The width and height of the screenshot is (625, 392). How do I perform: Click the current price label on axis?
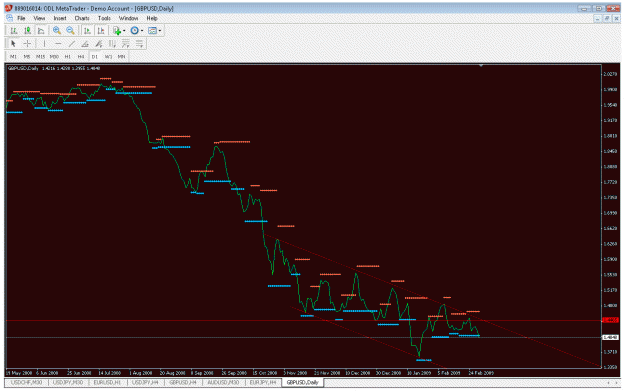click(x=610, y=337)
